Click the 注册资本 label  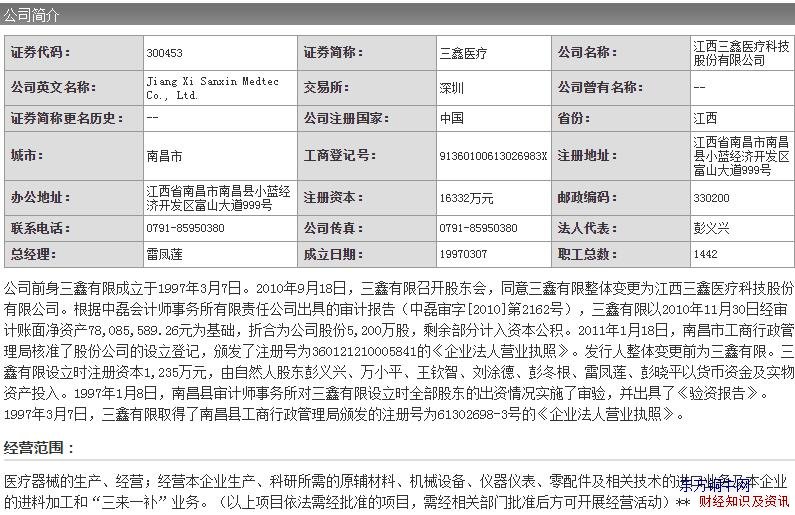(334, 197)
